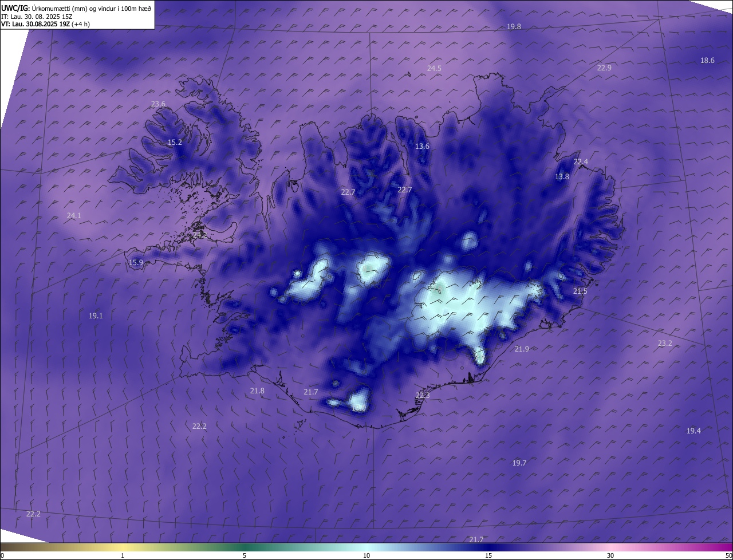The width and height of the screenshot is (733, 560).
Task: Click the 'IT: Lau. 30. 08. 2025 15Z' line
Action: coord(37,17)
